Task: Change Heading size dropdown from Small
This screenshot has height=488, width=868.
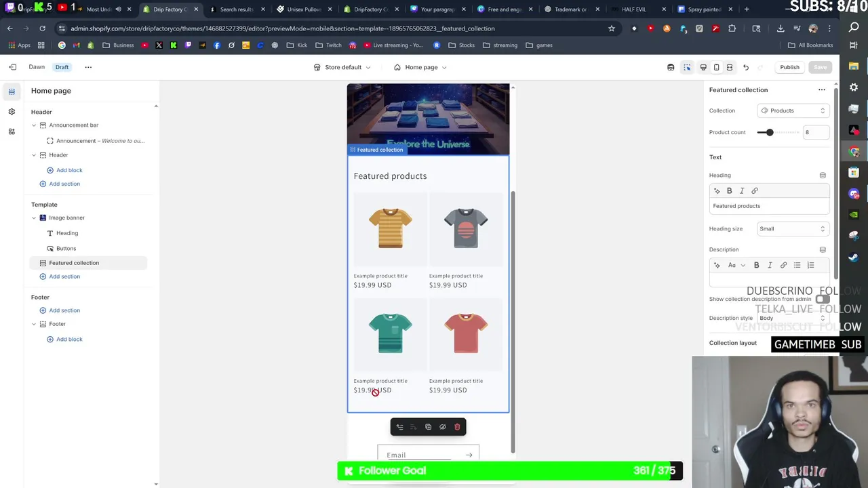Action: [793, 229]
